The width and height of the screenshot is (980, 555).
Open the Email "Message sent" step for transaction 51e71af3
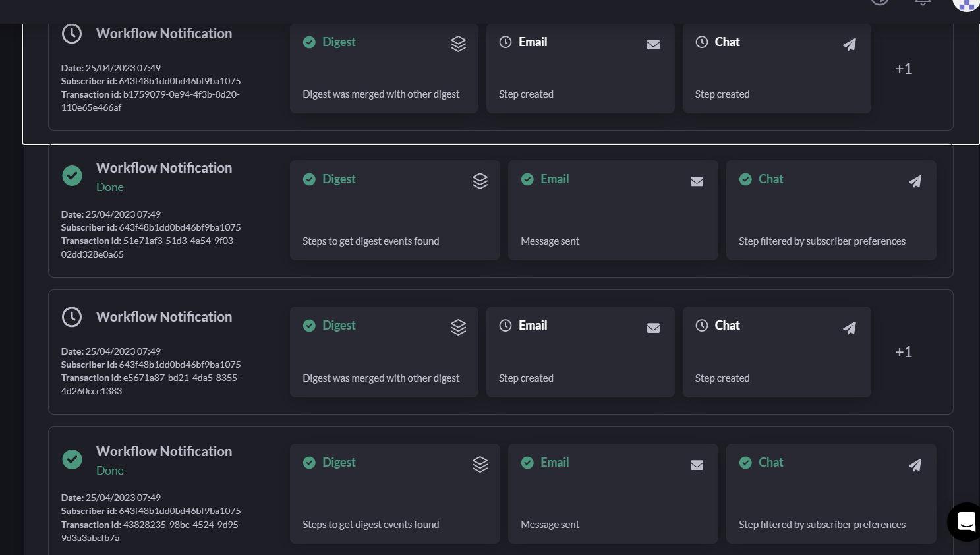(x=612, y=210)
